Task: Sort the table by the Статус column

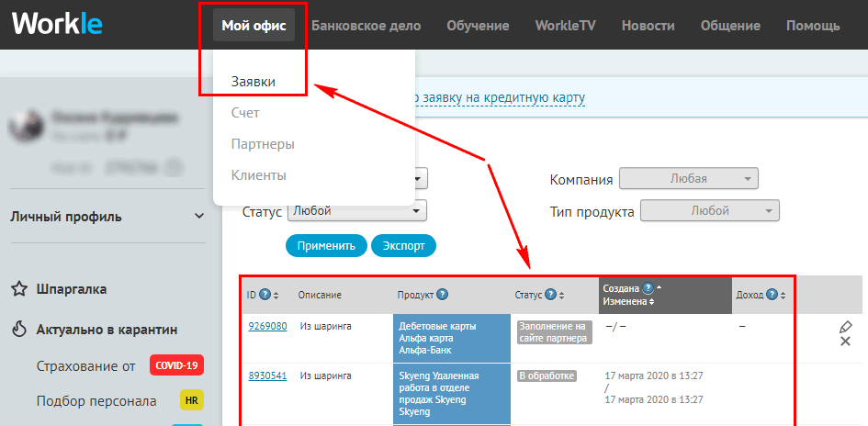Action: pos(561,296)
